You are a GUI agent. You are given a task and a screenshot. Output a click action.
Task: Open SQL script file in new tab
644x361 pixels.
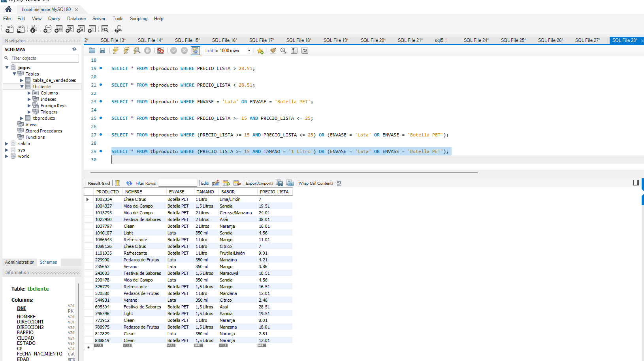click(x=21, y=29)
